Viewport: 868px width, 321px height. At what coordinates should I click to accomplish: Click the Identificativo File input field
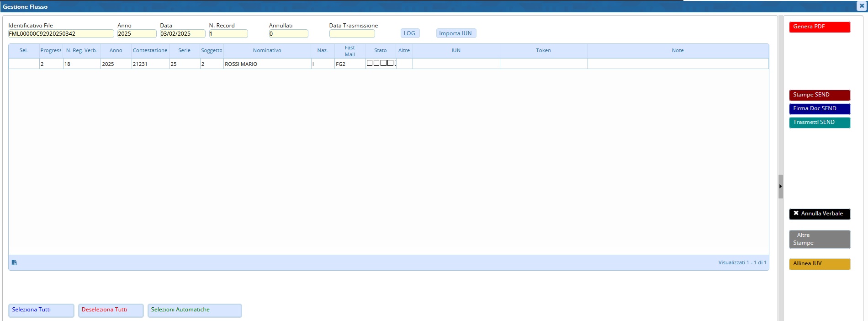coord(61,34)
